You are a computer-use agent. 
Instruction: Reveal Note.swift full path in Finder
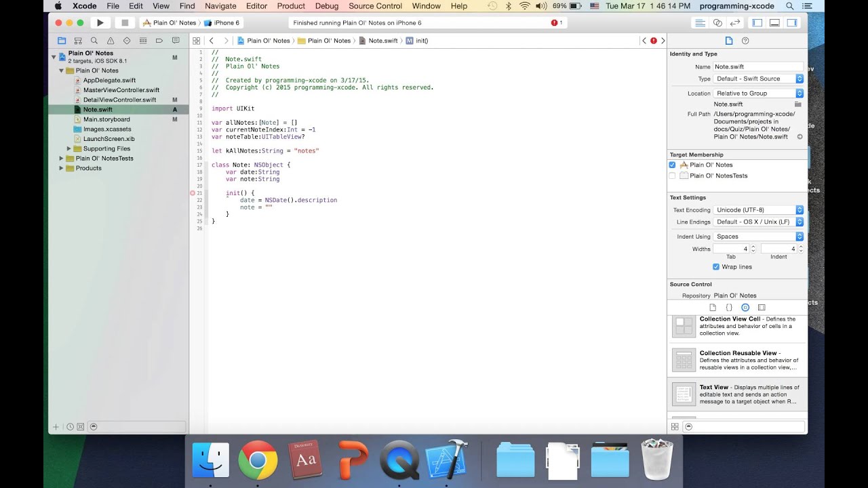point(800,137)
